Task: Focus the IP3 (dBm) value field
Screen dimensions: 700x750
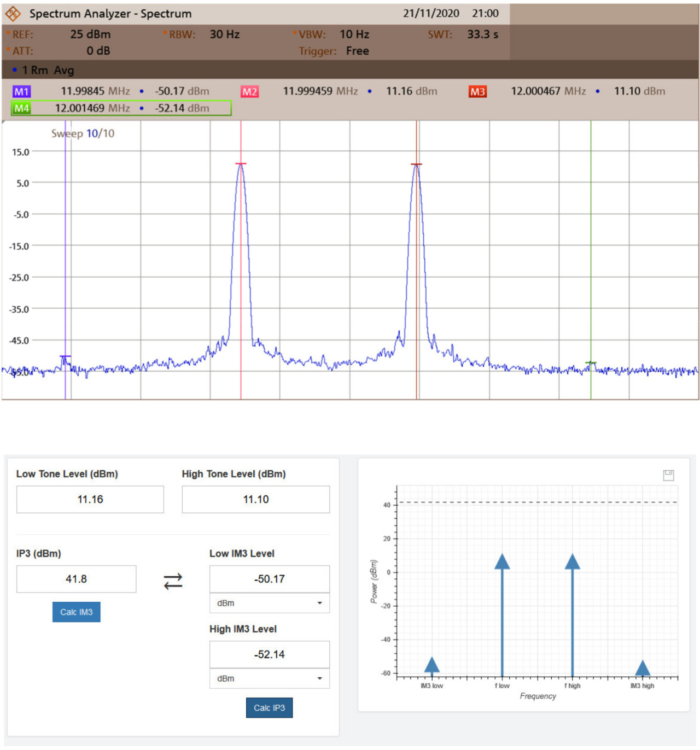Action: [76, 579]
